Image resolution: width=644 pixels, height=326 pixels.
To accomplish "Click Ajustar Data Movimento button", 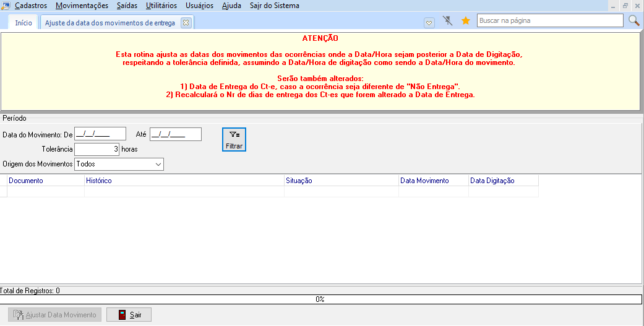I will (54, 314).
